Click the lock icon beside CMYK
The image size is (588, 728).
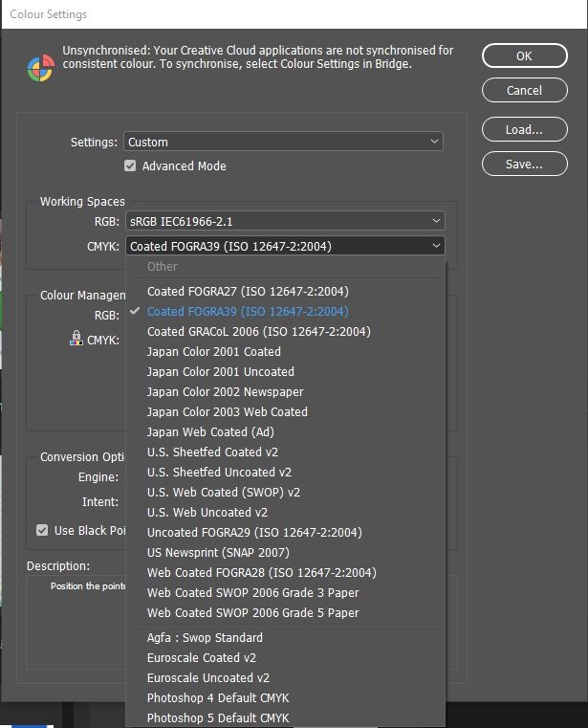[76, 338]
